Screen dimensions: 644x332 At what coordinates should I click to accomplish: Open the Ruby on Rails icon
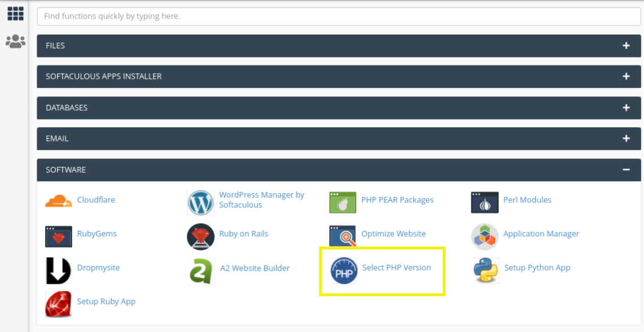pos(201,236)
